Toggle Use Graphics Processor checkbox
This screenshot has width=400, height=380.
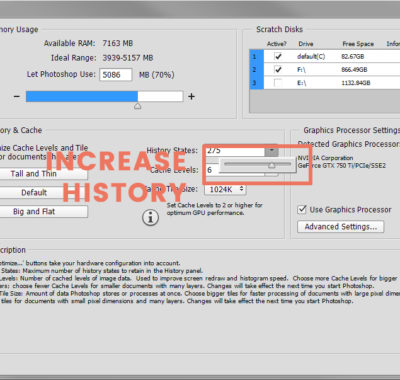point(302,209)
